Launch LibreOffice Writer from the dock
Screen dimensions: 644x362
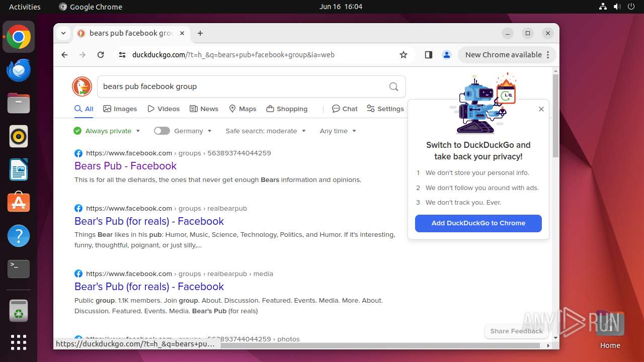tap(19, 169)
